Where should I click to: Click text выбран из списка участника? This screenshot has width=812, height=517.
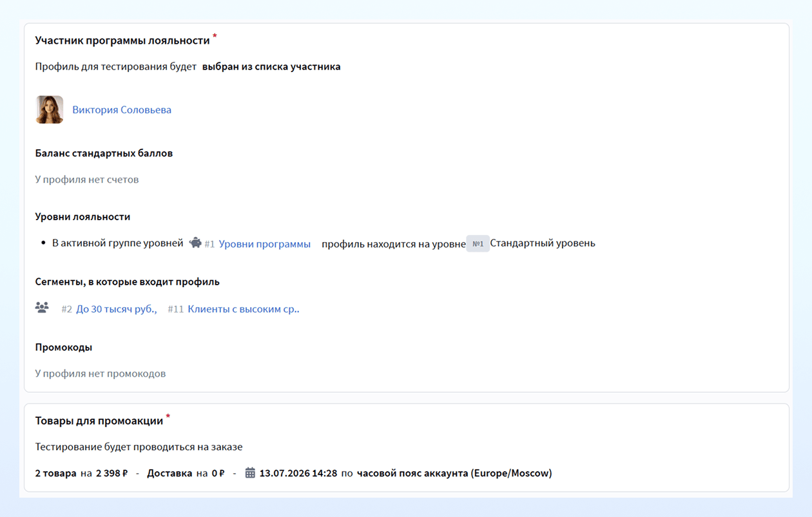click(x=271, y=66)
